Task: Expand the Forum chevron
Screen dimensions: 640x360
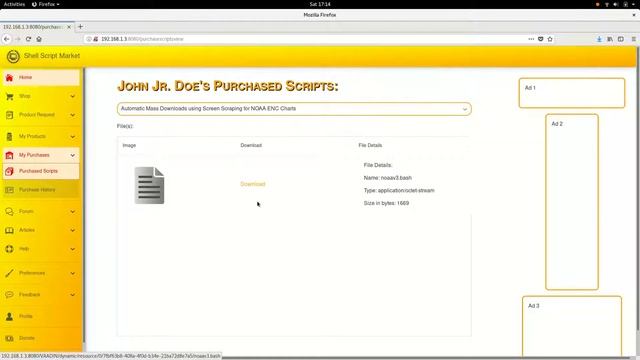Action: tap(73, 211)
